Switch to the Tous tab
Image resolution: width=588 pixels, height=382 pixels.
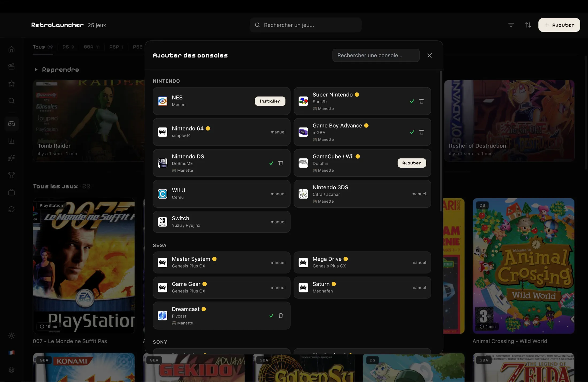(x=43, y=47)
